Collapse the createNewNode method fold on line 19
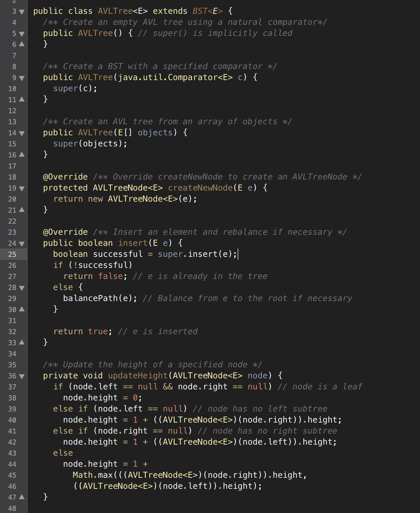The height and width of the screenshot is (513, 420). pos(21,188)
